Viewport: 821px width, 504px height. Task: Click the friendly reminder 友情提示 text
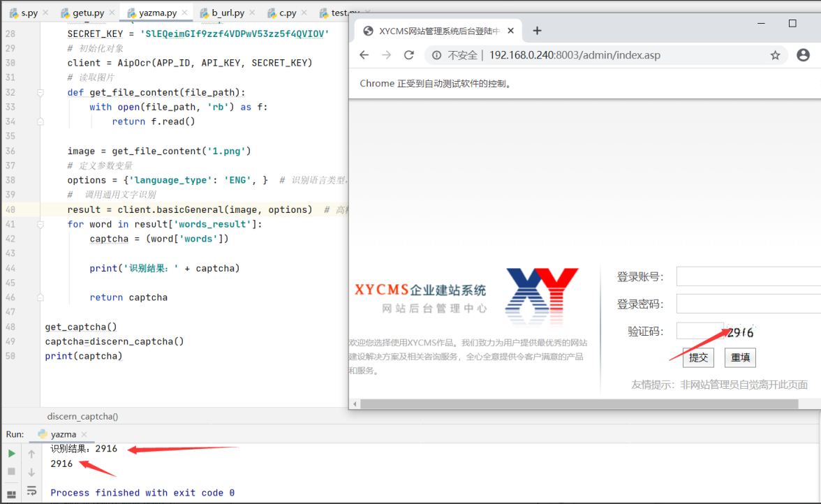click(x=719, y=385)
